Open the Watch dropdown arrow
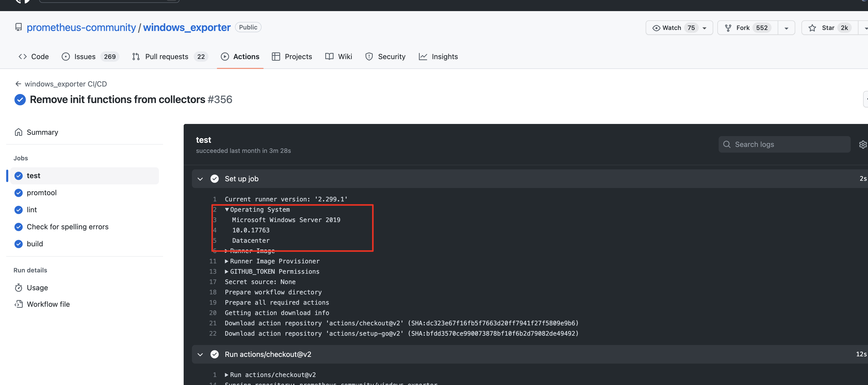The width and height of the screenshot is (868, 385). 704,28
